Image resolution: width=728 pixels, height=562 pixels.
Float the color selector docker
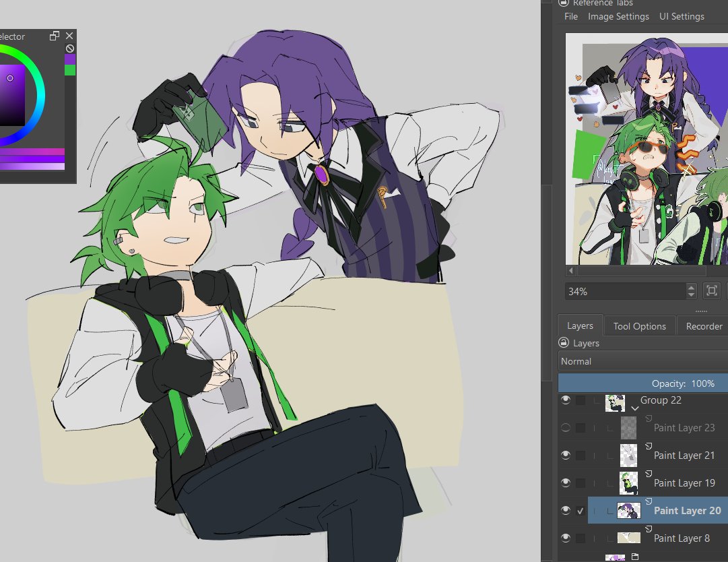click(x=55, y=36)
